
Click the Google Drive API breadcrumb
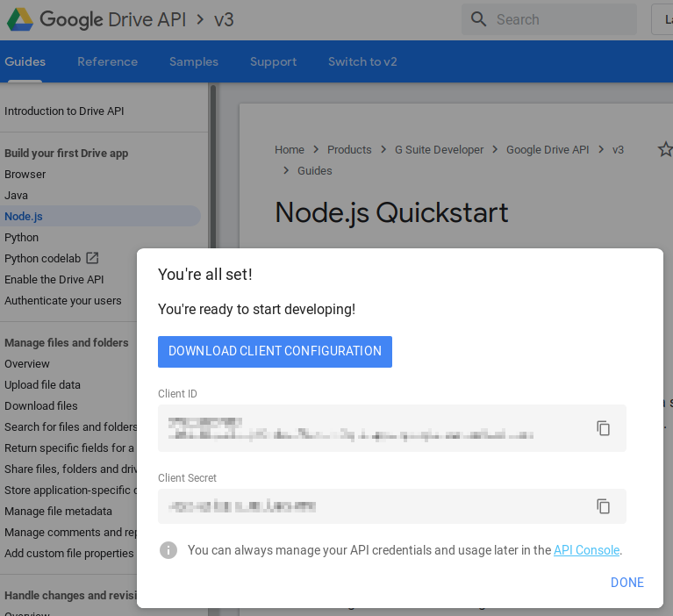[548, 149]
